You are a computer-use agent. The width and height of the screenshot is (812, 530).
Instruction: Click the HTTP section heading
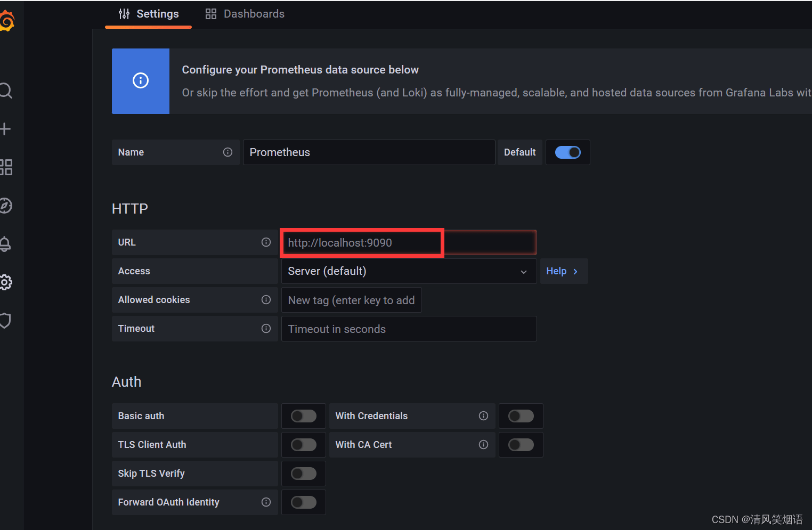coord(130,209)
